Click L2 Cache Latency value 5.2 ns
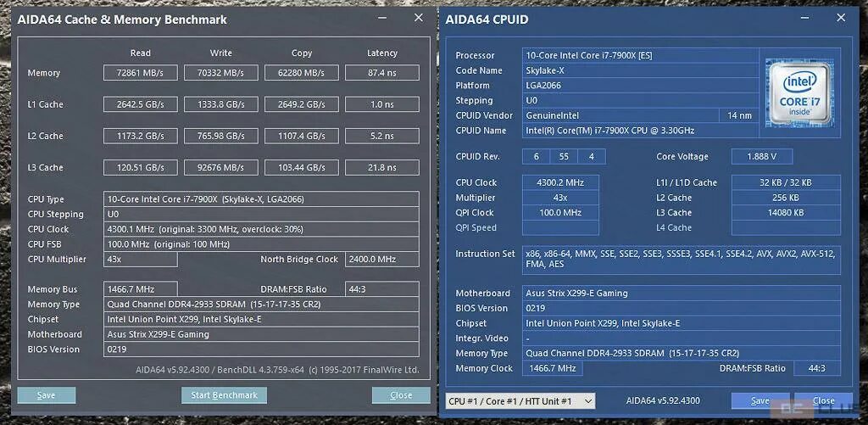Viewport: 868px width, 425px height. tap(382, 136)
